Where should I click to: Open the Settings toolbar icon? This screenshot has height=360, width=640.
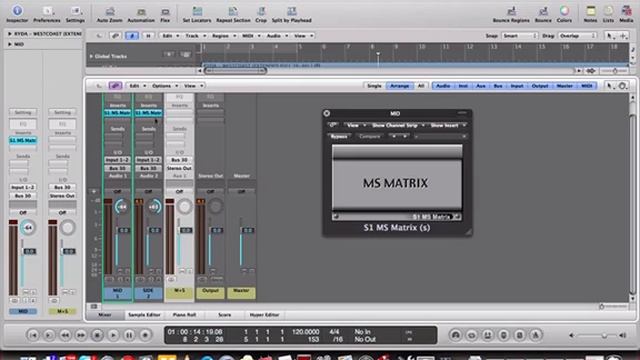pos(75,13)
